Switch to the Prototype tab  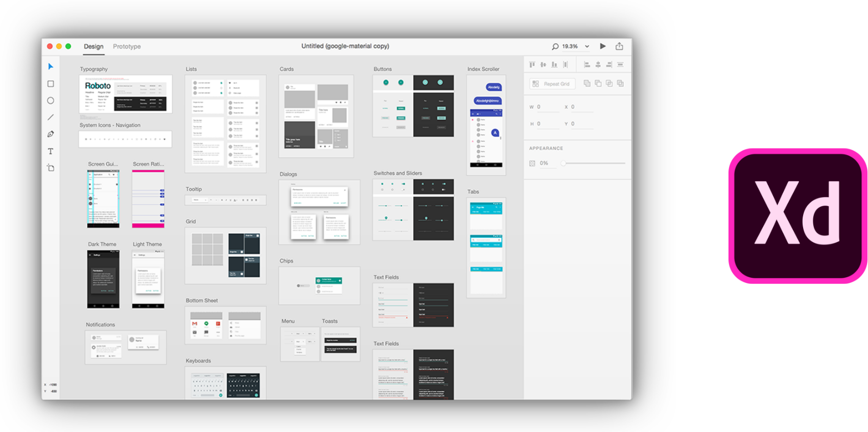pyautogui.click(x=127, y=46)
